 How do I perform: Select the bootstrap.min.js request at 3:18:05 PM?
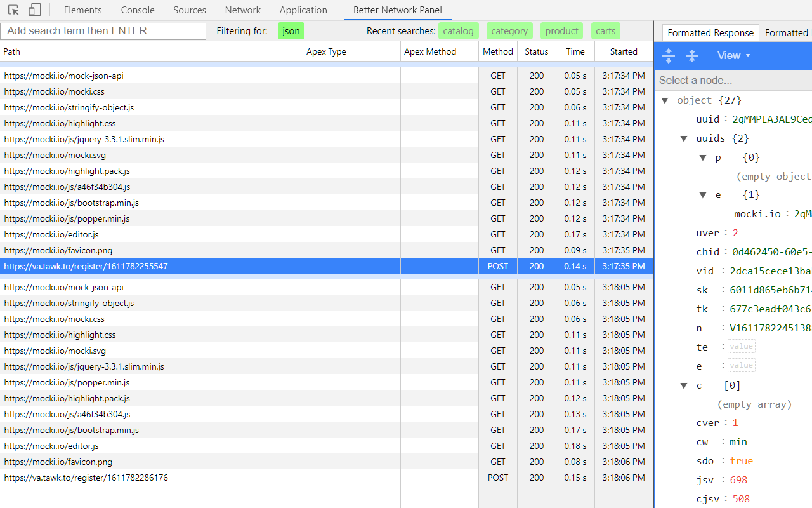(x=327, y=430)
